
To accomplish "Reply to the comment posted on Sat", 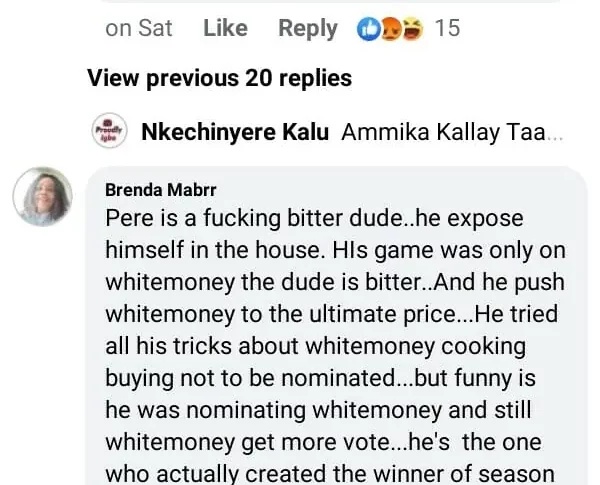I will pyautogui.click(x=307, y=28).
